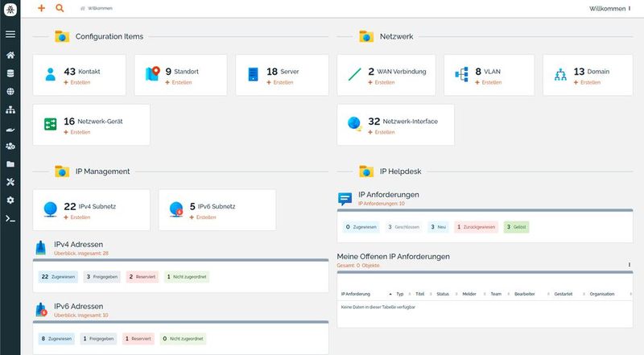Screen dimensions: 644x355
Task: Open the tools wrench icon in sidebar
Action: coord(10,182)
